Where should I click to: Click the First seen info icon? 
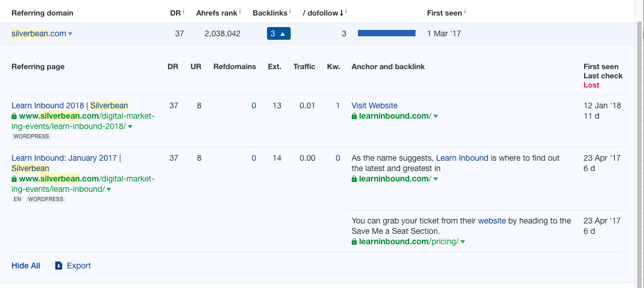[x=464, y=12]
